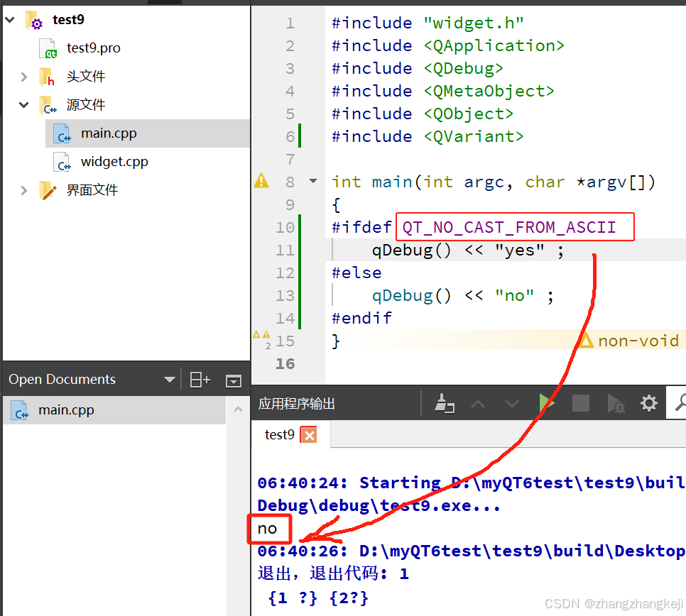Re-run the application with green play
This screenshot has height=616, width=686.
click(x=546, y=403)
